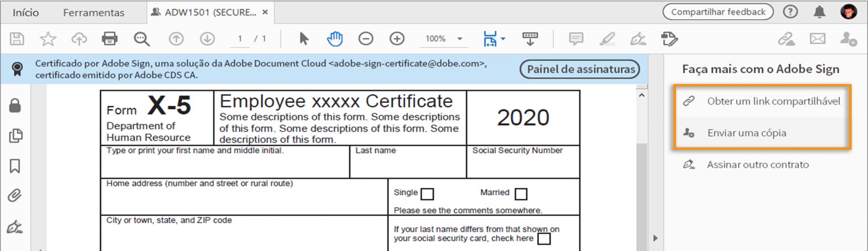
Task: Open the Attachments paperclip panel
Action: pos(15,196)
